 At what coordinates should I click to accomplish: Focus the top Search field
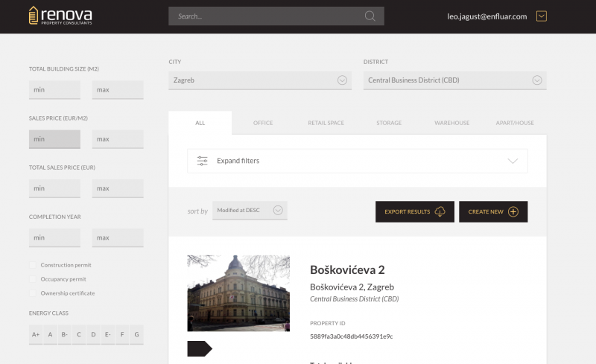276,16
